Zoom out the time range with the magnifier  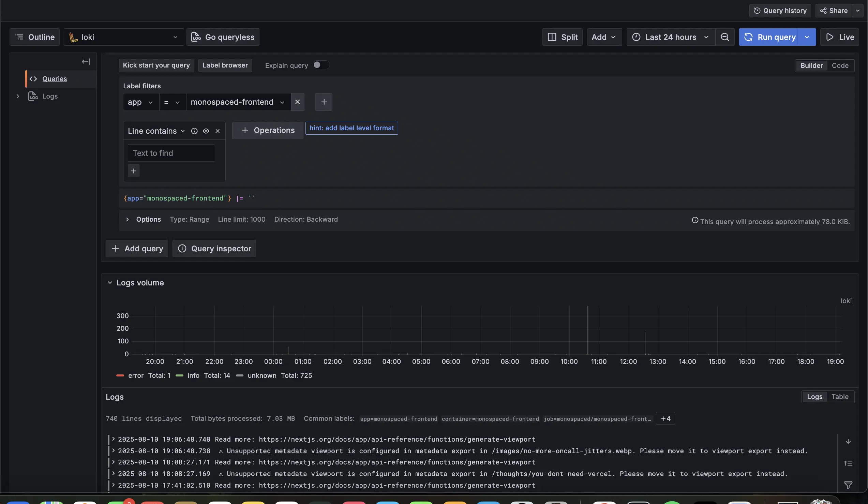725,37
